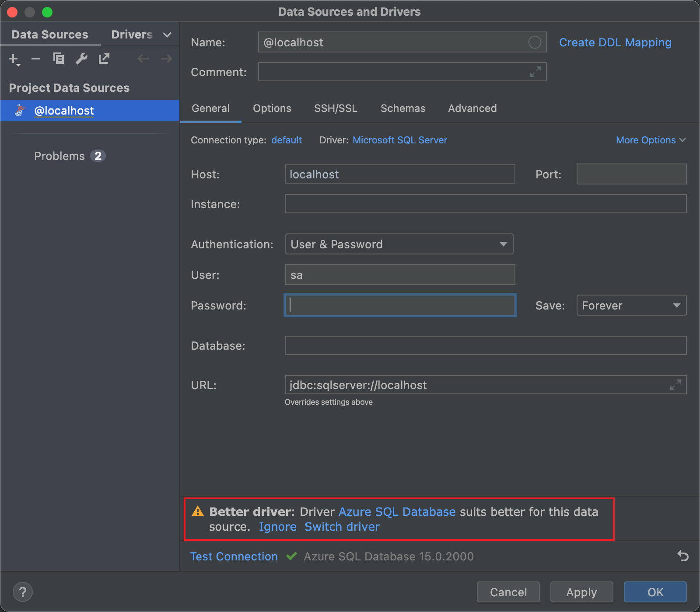Click the revert changes arrow icon

click(x=683, y=556)
